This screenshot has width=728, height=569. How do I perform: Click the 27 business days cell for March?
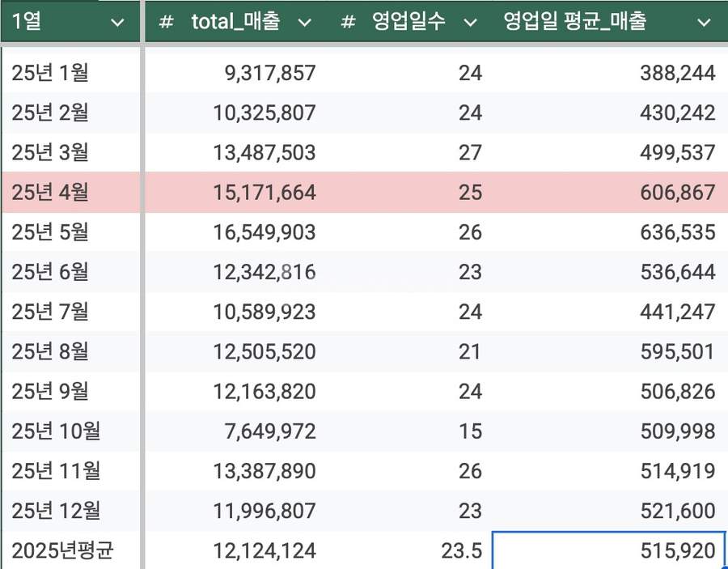pos(469,153)
